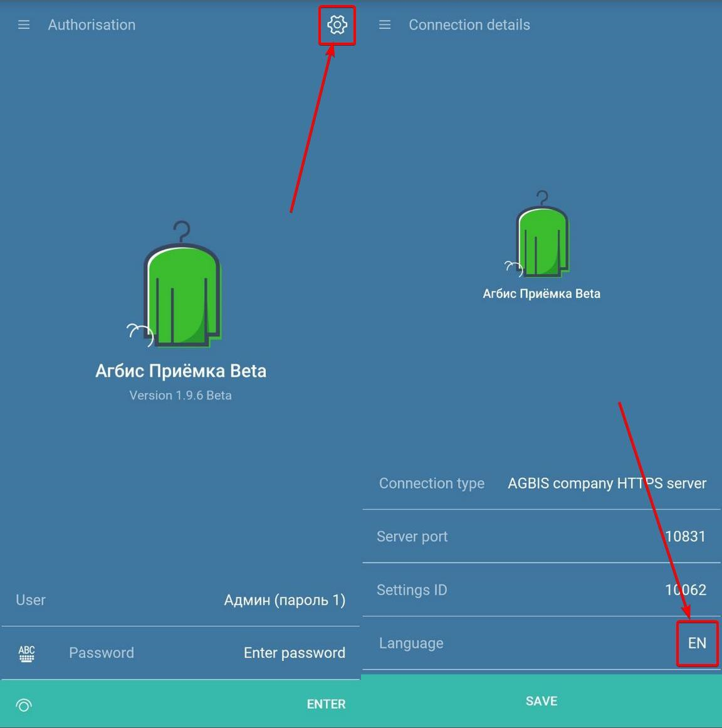Click the large Агбис Приёмка Beta app name
This screenshot has height=728, width=722.
click(181, 371)
